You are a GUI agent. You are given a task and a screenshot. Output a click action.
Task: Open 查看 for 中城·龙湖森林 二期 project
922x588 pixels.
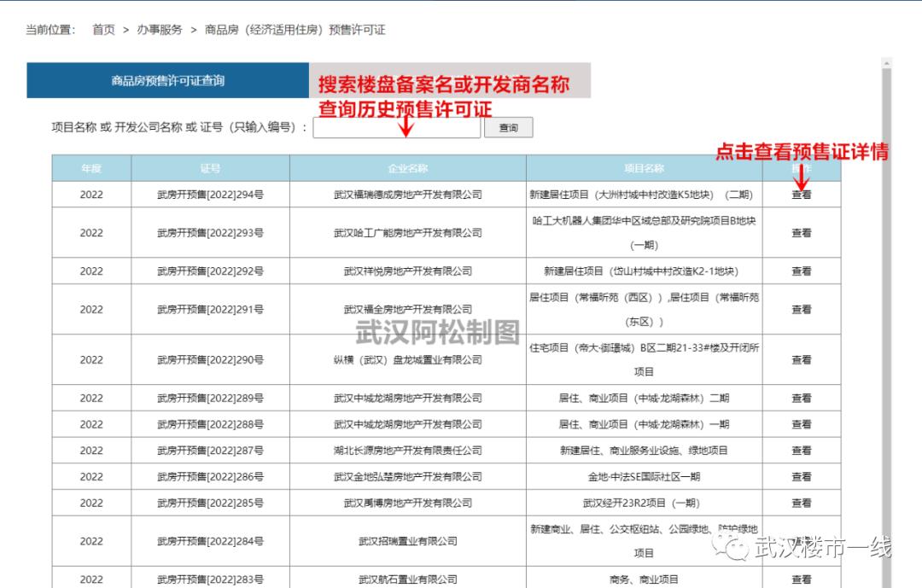pyautogui.click(x=801, y=398)
